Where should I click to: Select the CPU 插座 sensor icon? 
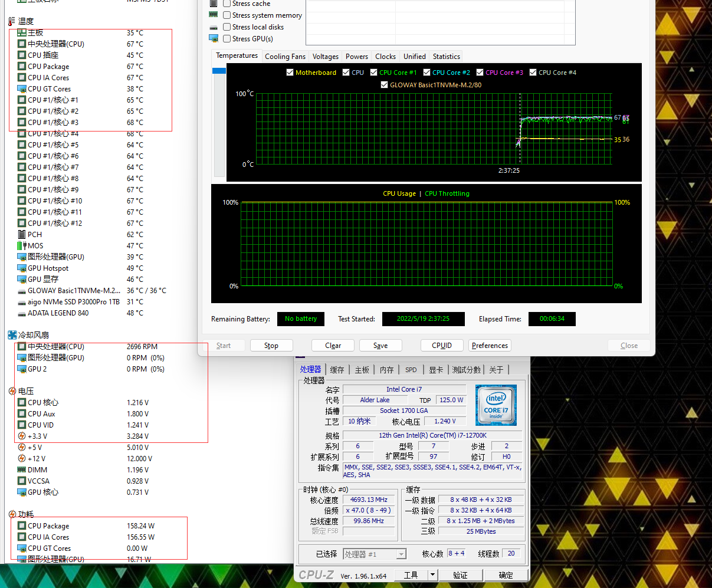tap(22, 55)
